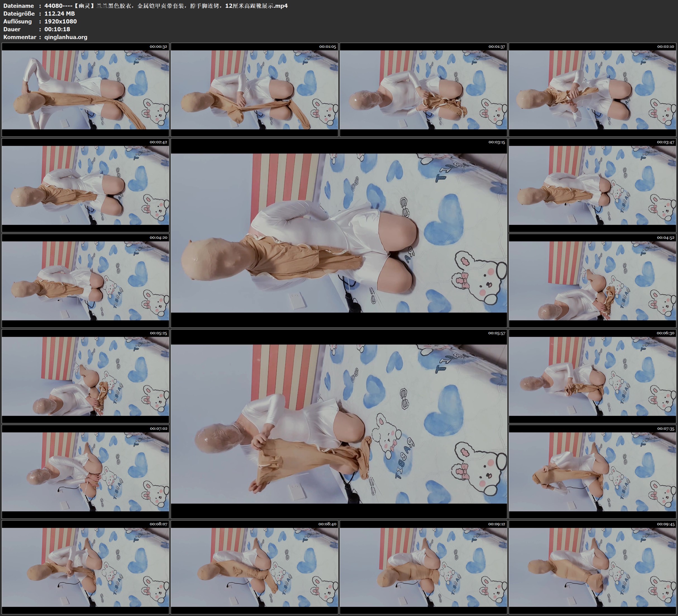The height and width of the screenshot is (616, 678).
Task: Select the frame labeled 00:01:05
Action: [254, 90]
